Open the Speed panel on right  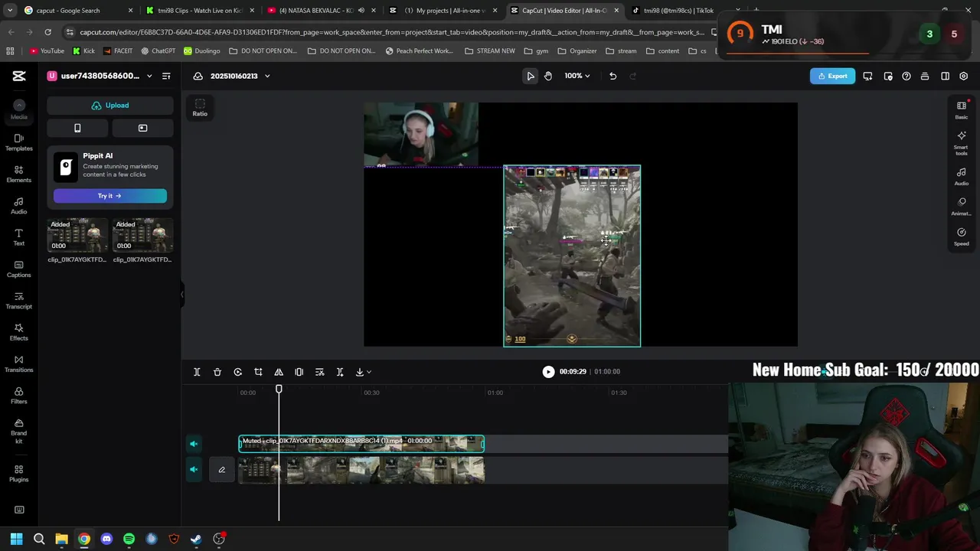pyautogui.click(x=962, y=236)
